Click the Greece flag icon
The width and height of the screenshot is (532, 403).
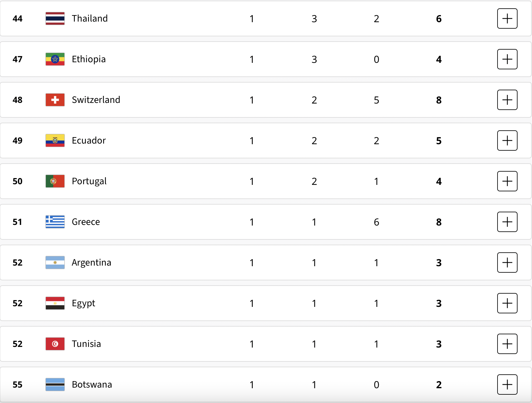[x=55, y=222]
